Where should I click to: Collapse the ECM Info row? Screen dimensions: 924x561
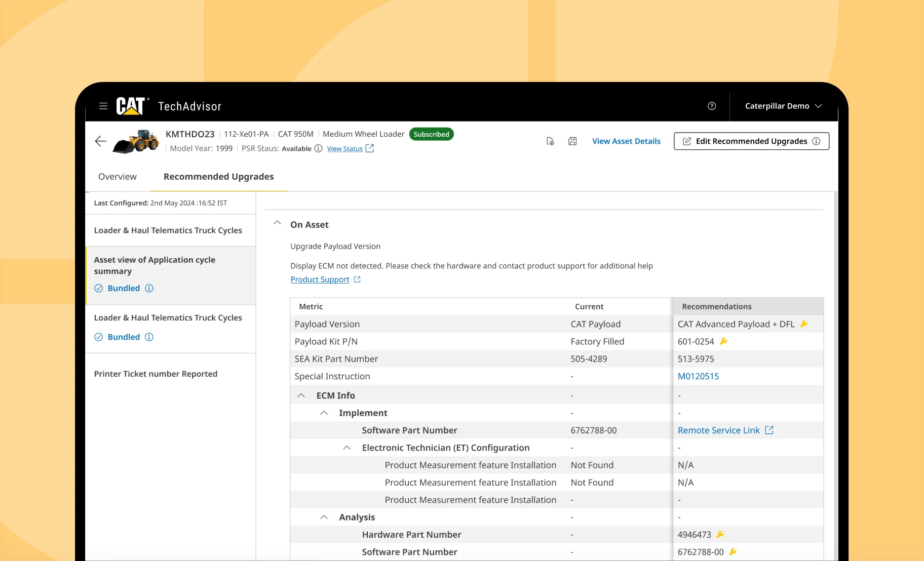[301, 395]
